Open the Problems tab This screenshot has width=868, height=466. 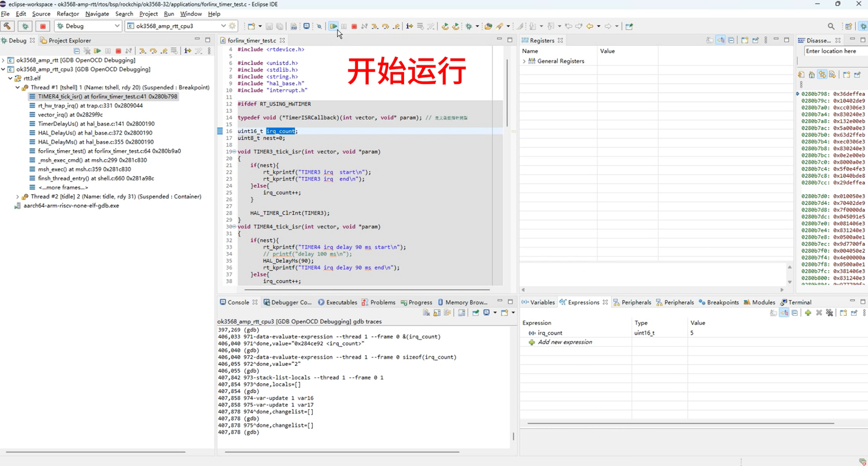pyautogui.click(x=379, y=302)
